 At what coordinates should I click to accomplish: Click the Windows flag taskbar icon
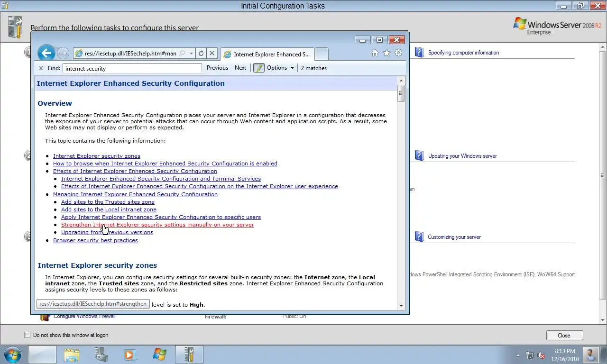[x=160, y=355]
